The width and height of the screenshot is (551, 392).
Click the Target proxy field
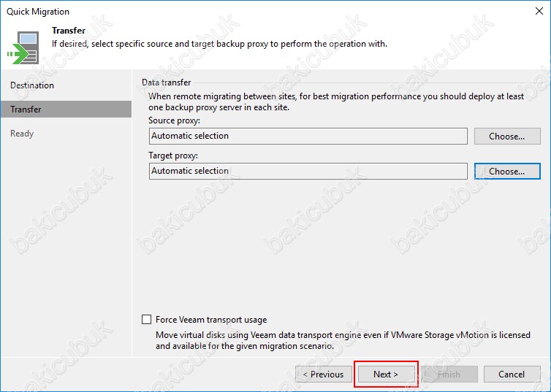click(x=308, y=172)
